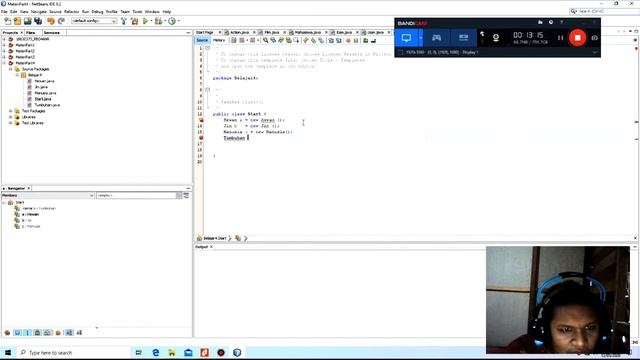Pause the Bandicam recording
The width and height of the screenshot is (640, 360).
[560, 38]
